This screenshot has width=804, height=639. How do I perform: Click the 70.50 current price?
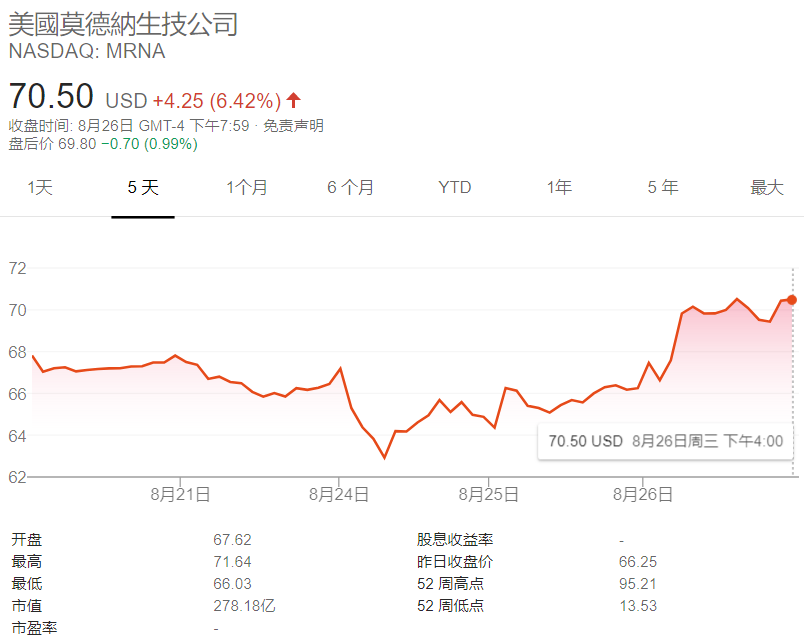(x=51, y=96)
